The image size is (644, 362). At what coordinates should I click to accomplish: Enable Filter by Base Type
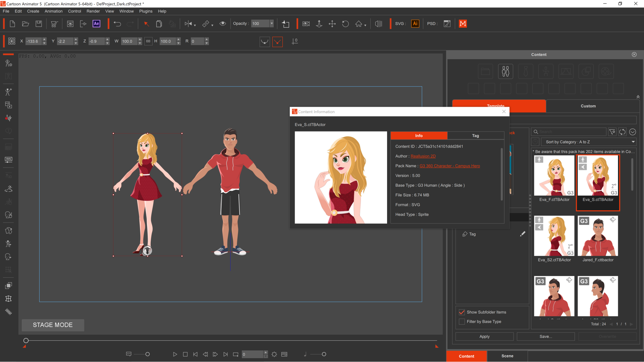point(462,321)
